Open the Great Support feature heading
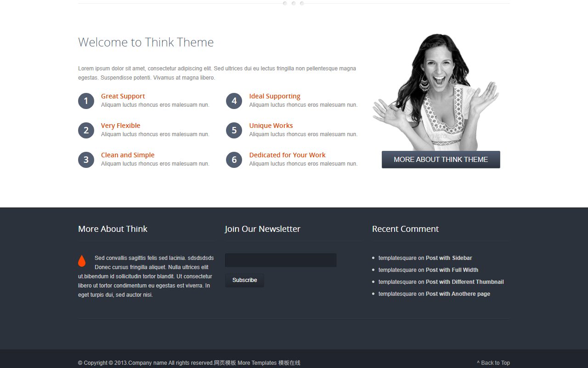This screenshot has height=368, width=588. [123, 96]
